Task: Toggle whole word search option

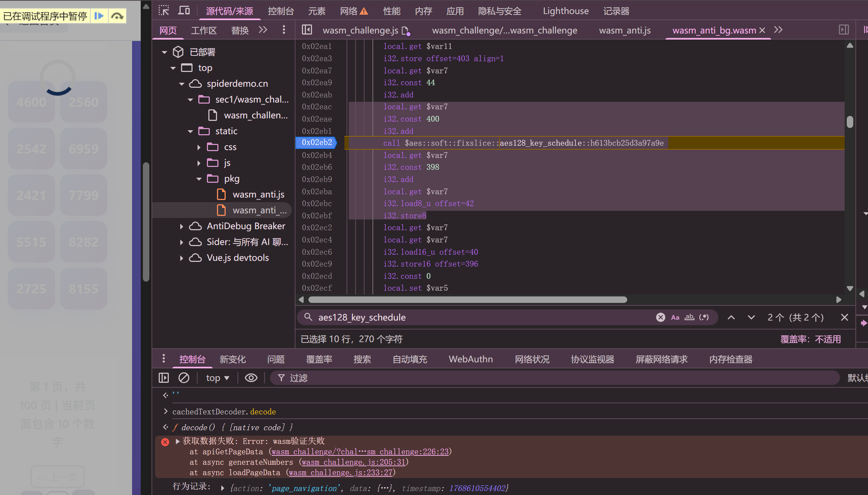Action: coord(689,317)
